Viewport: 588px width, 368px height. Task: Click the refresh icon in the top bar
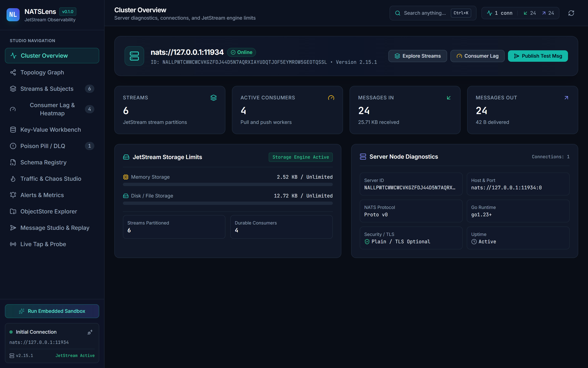[571, 13]
